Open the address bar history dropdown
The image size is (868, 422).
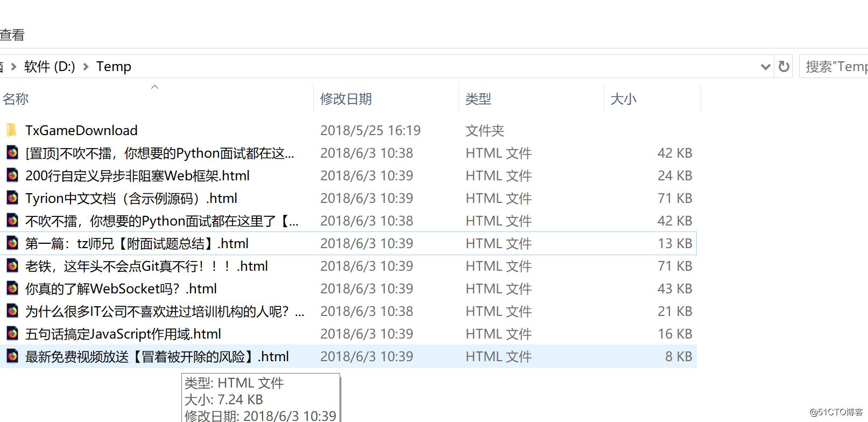click(765, 67)
